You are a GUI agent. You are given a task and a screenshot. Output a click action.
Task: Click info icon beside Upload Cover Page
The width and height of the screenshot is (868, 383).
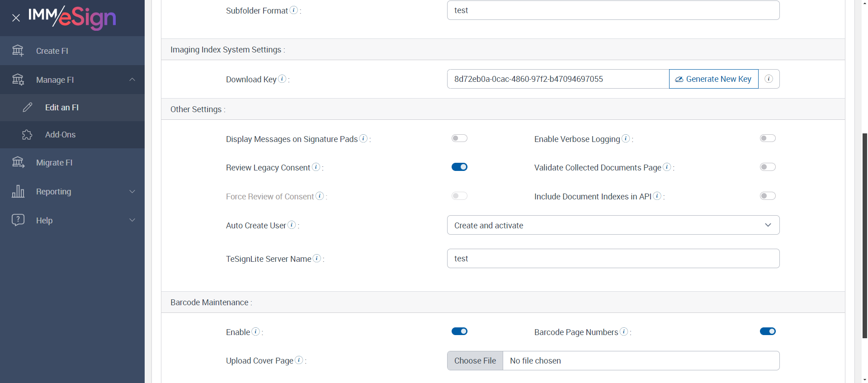pyautogui.click(x=299, y=360)
